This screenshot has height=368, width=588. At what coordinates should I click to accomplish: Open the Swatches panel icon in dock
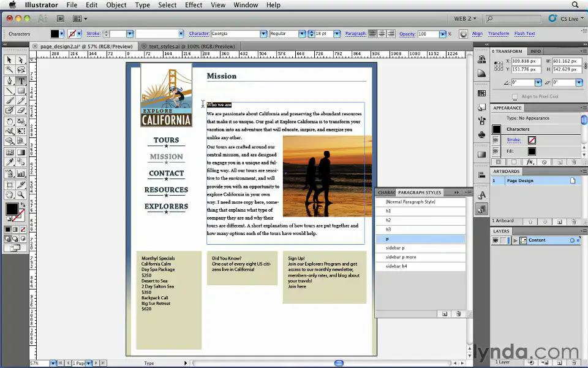pos(482,93)
